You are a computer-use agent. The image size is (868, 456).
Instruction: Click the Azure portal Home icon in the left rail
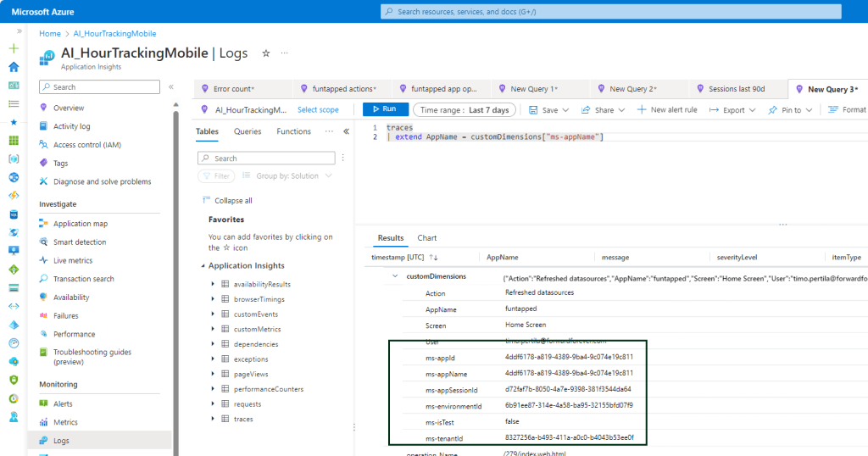(x=14, y=67)
